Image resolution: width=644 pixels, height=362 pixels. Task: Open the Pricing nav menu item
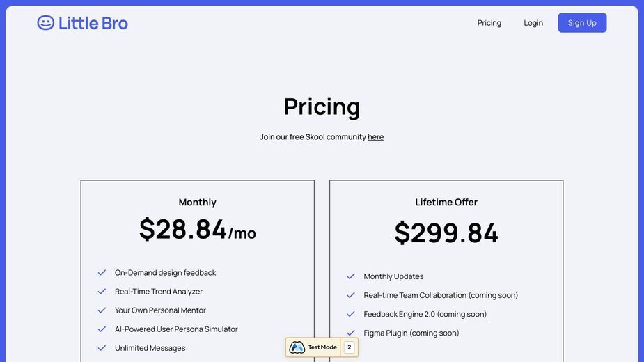click(x=489, y=23)
